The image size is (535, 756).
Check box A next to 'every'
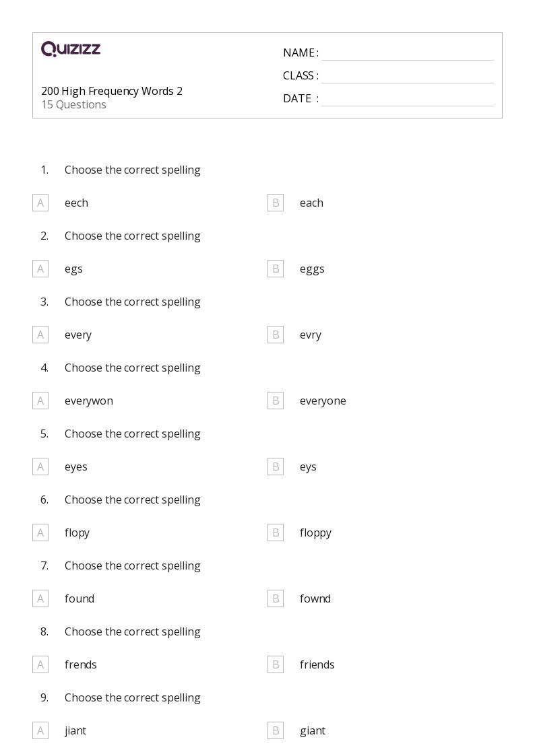pos(40,335)
